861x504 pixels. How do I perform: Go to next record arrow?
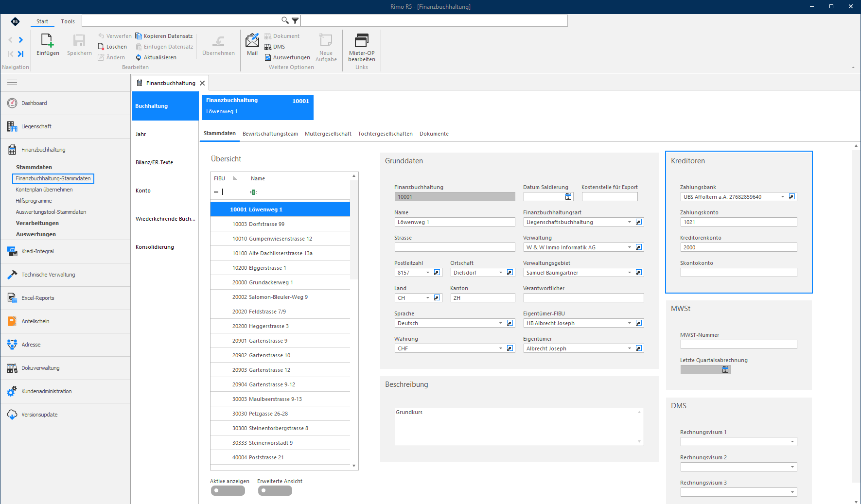[20, 40]
